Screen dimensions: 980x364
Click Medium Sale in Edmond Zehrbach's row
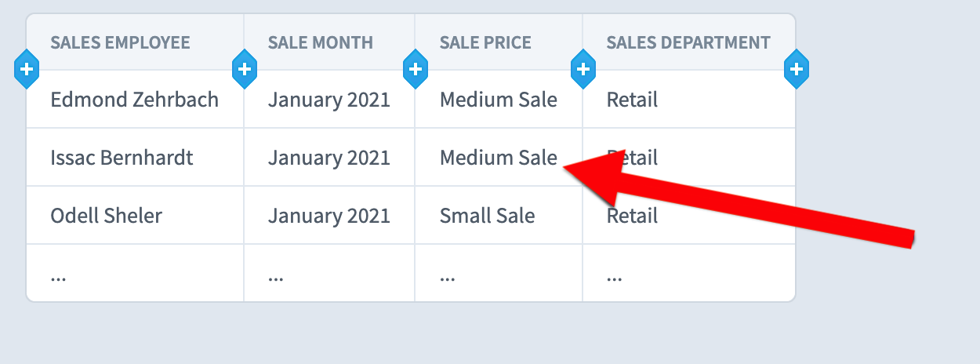coord(499,100)
